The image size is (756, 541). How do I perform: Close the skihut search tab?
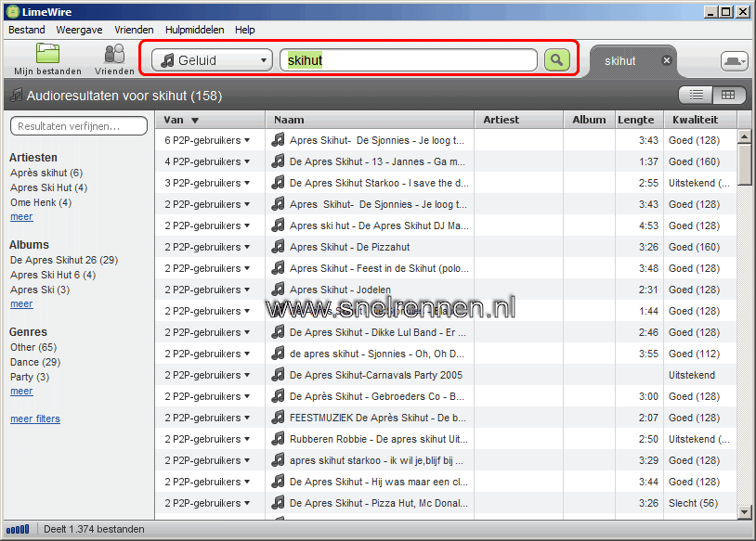667,60
